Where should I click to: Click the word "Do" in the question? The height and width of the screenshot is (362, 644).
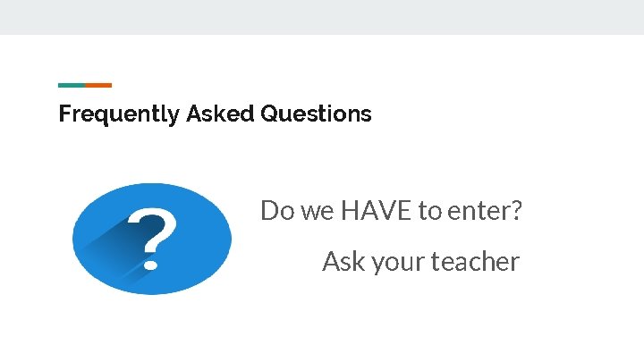pos(276,211)
